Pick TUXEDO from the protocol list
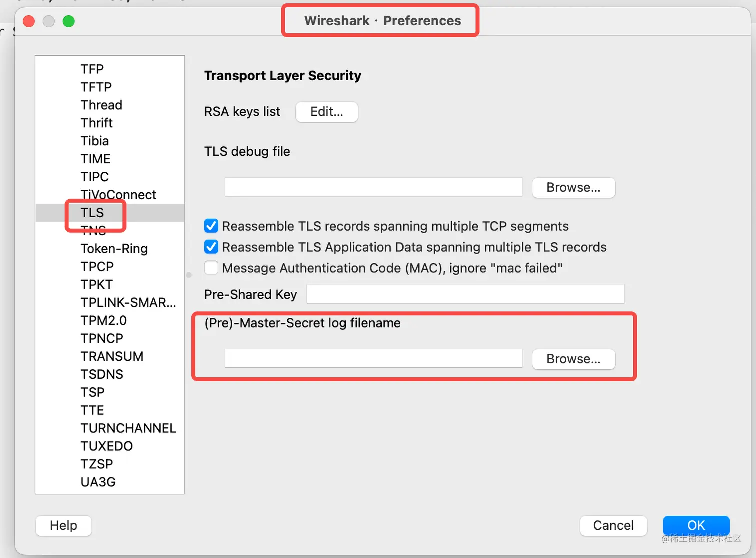Screen dimensions: 756x558 click(x=110, y=446)
